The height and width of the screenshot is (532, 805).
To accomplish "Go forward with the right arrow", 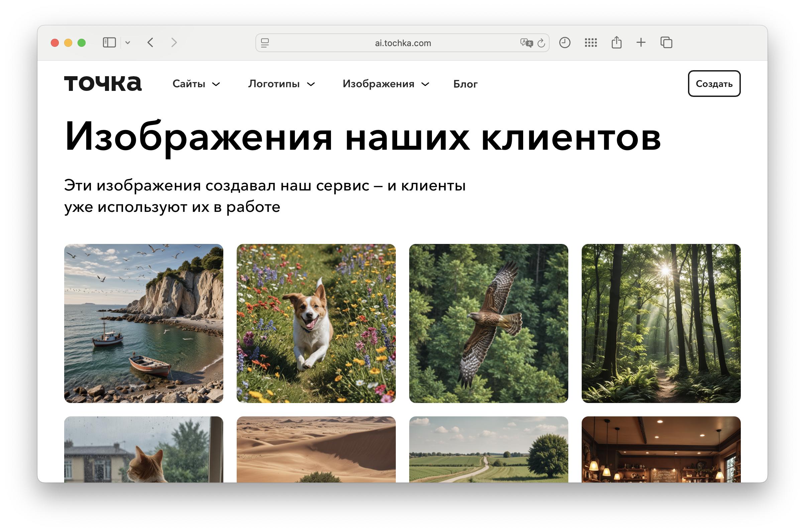I will pos(174,43).
